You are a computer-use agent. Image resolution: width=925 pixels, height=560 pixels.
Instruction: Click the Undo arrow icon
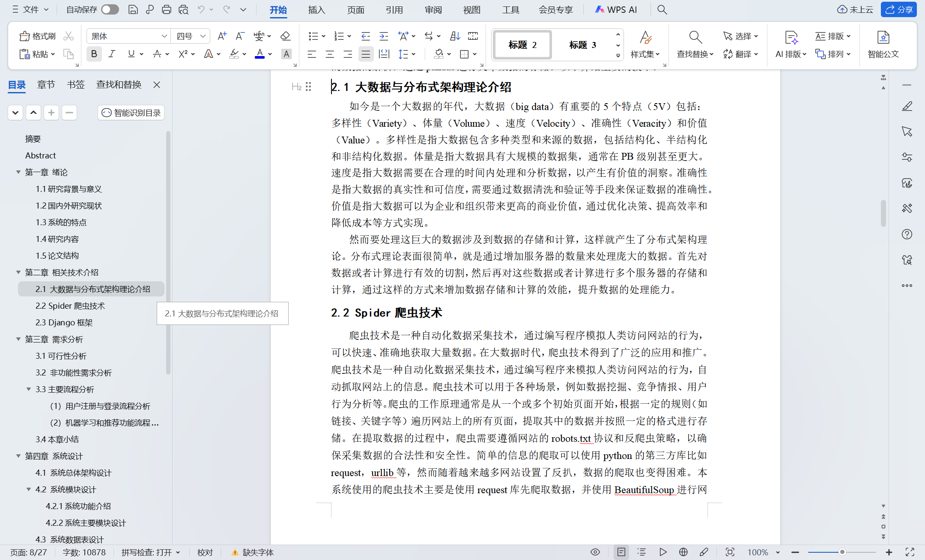click(x=201, y=9)
